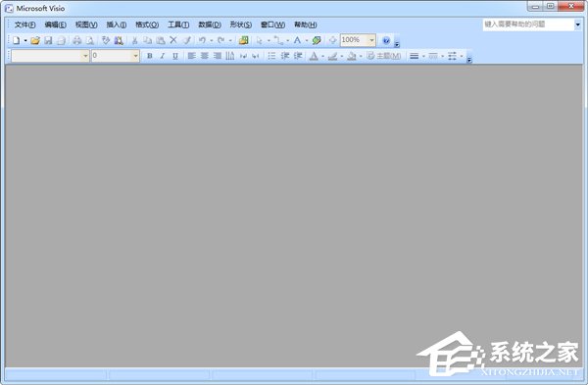Open the Line Pattern dropdown

[443, 56]
